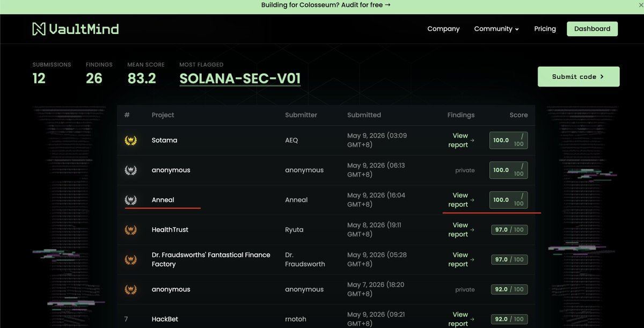Click the bronze laurel badge for HealthTrust
Screen dimensions: 644x328
(x=130, y=230)
